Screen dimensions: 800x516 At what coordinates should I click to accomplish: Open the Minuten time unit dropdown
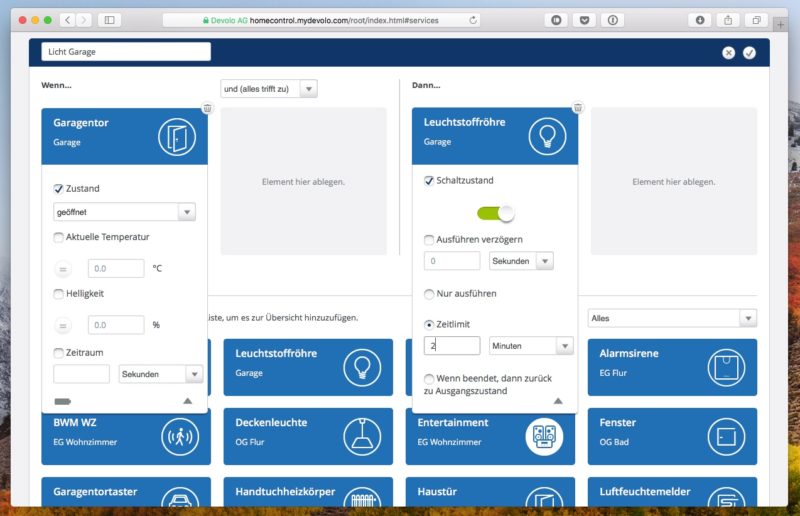(530, 345)
